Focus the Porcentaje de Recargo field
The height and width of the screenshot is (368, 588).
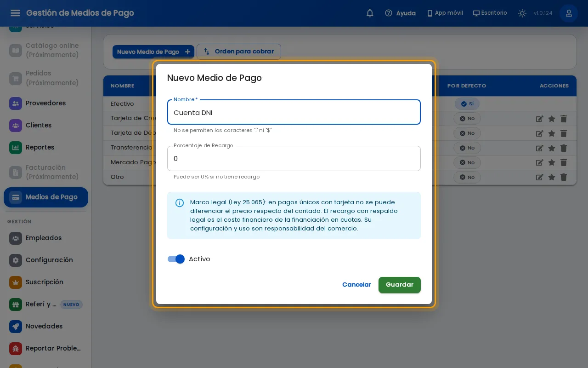coord(294,158)
